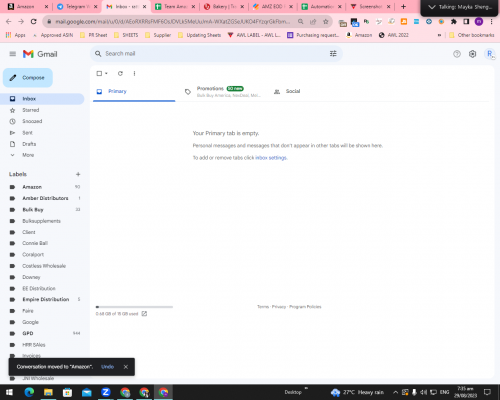Switch to the Primary tab

pyautogui.click(x=134, y=91)
